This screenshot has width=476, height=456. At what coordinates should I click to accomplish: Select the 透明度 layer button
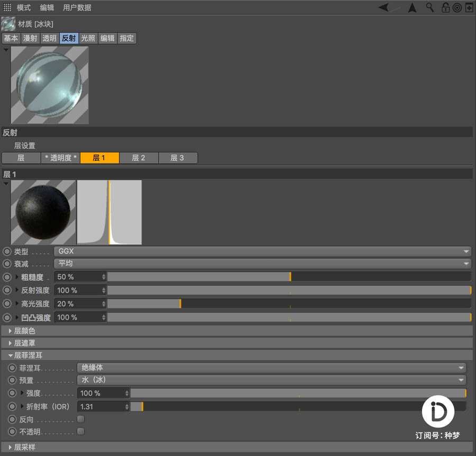point(60,158)
